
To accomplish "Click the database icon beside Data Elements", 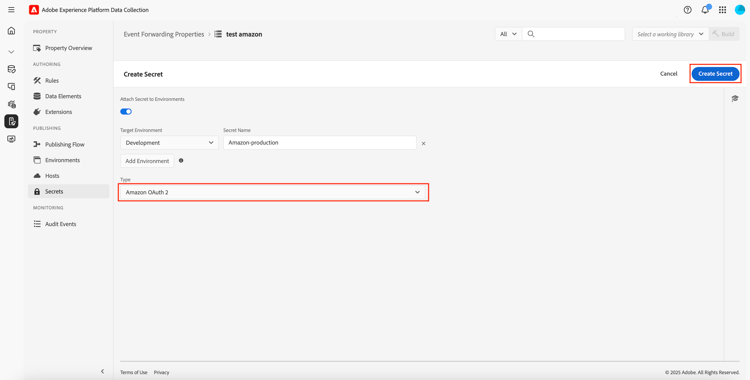I will [37, 96].
